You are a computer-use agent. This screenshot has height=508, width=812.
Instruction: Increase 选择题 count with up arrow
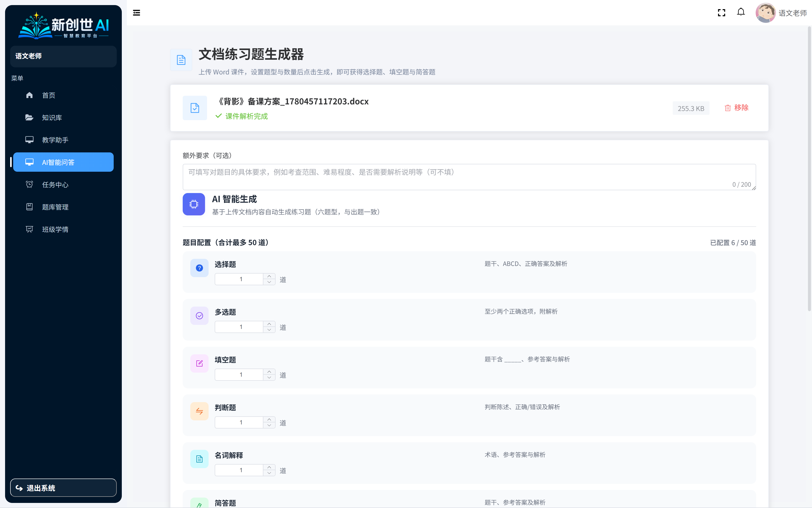[x=269, y=276]
